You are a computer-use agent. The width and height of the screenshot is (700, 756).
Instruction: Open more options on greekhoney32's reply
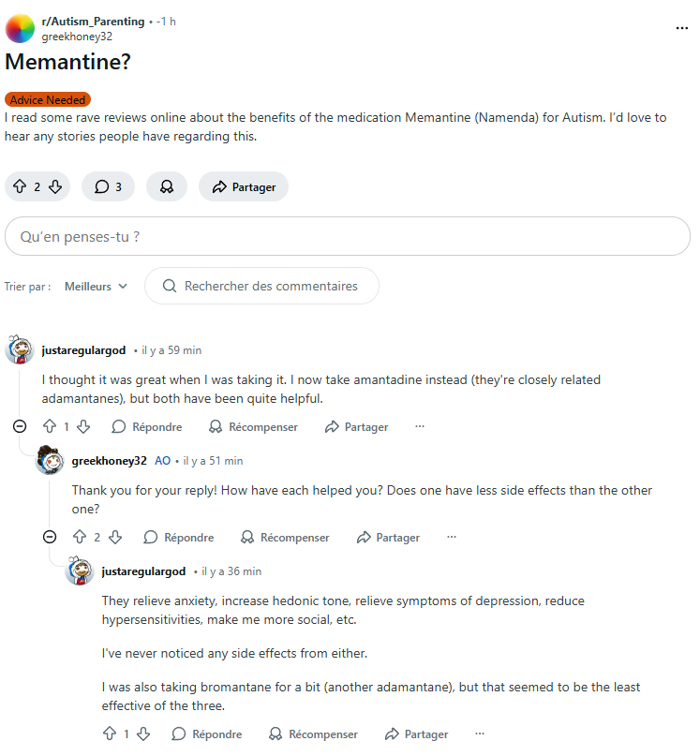pos(452,537)
